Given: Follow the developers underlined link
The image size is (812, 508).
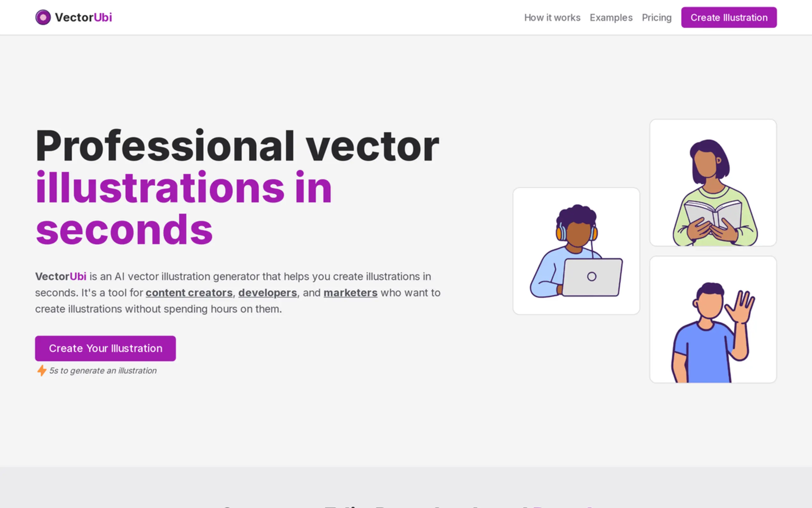Looking at the screenshot, I should tap(267, 293).
